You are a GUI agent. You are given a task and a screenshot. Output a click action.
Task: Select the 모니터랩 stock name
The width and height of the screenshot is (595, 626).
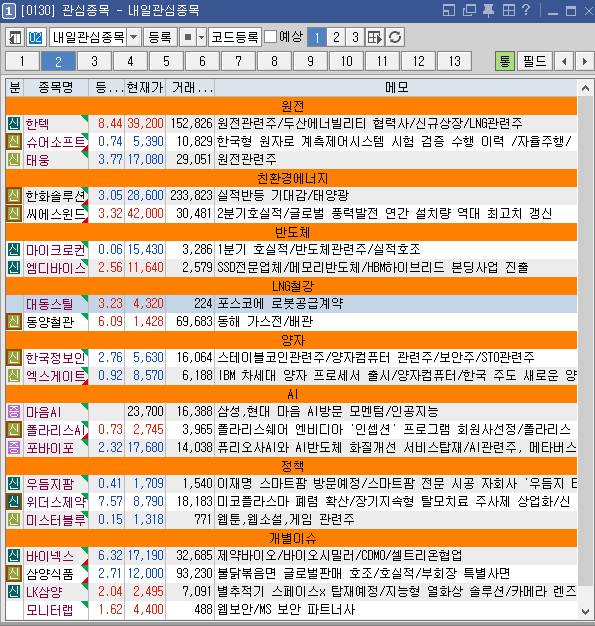point(50,610)
